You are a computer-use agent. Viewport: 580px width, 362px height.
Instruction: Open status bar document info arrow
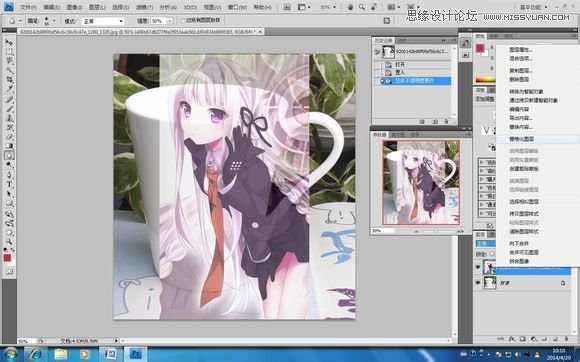click(117, 341)
